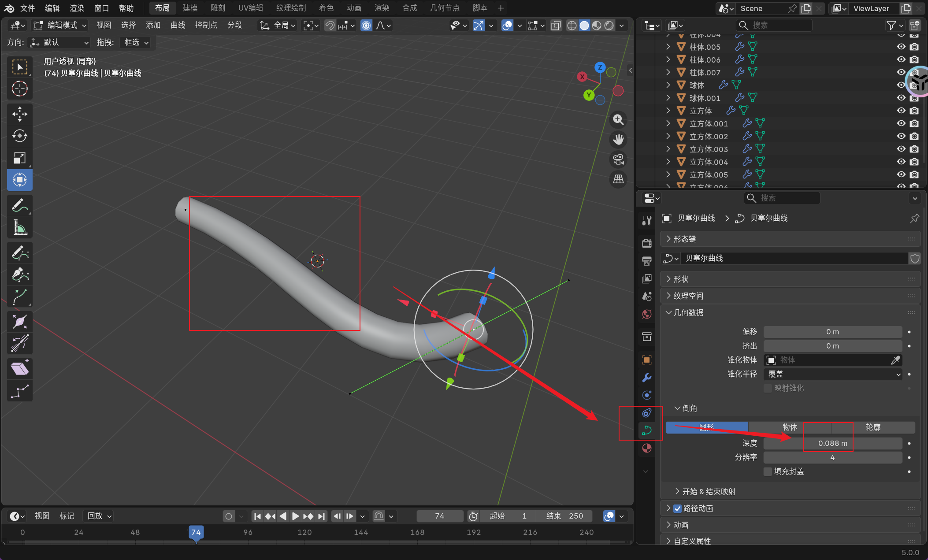928x560 pixels.
Task: Click the 深度 0.088 m value field
Action: tap(832, 443)
